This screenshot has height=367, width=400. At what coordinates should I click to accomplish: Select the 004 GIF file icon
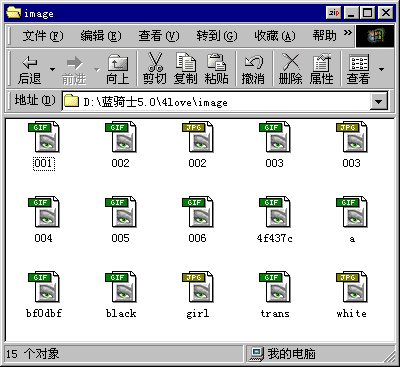(x=44, y=212)
